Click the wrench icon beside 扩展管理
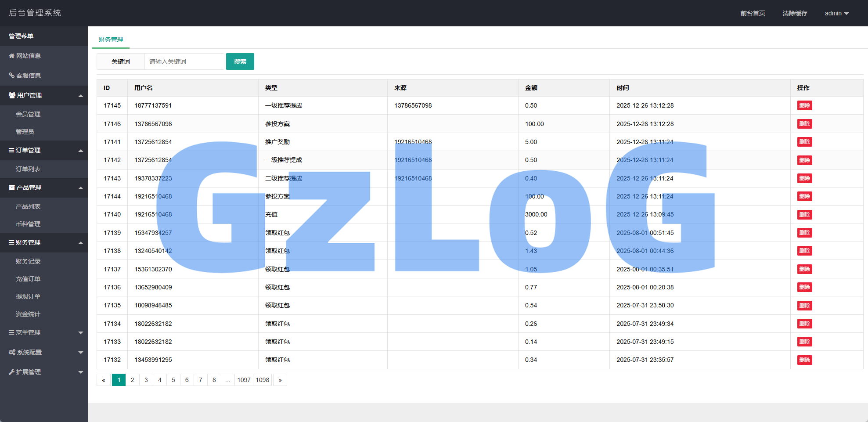Viewport: 868px width, 422px height. (11, 372)
